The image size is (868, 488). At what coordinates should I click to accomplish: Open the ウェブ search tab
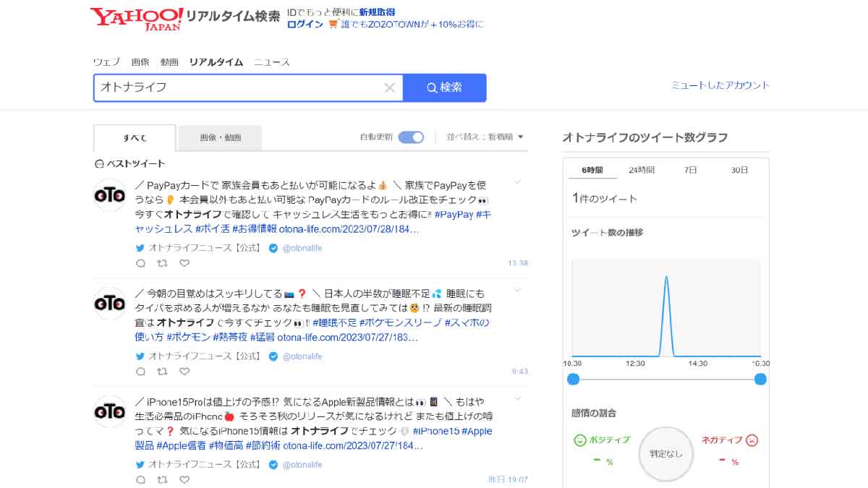pos(106,62)
